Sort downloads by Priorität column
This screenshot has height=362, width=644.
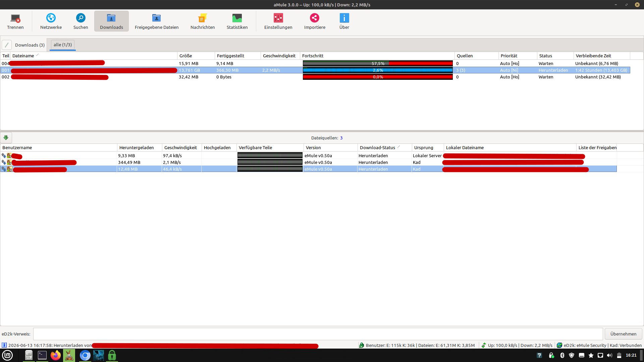[518, 56]
